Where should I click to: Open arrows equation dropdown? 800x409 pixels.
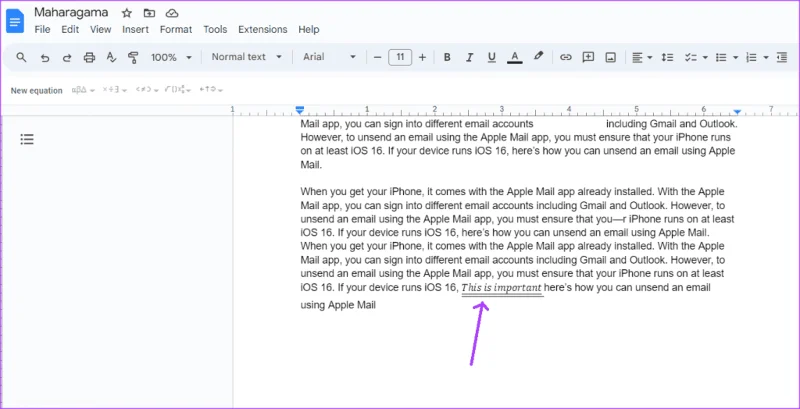click(211, 90)
